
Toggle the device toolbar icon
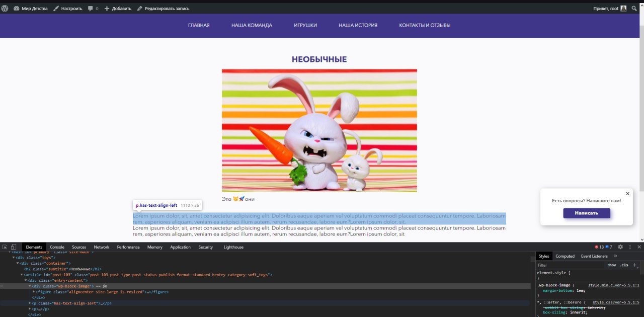(x=14, y=247)
